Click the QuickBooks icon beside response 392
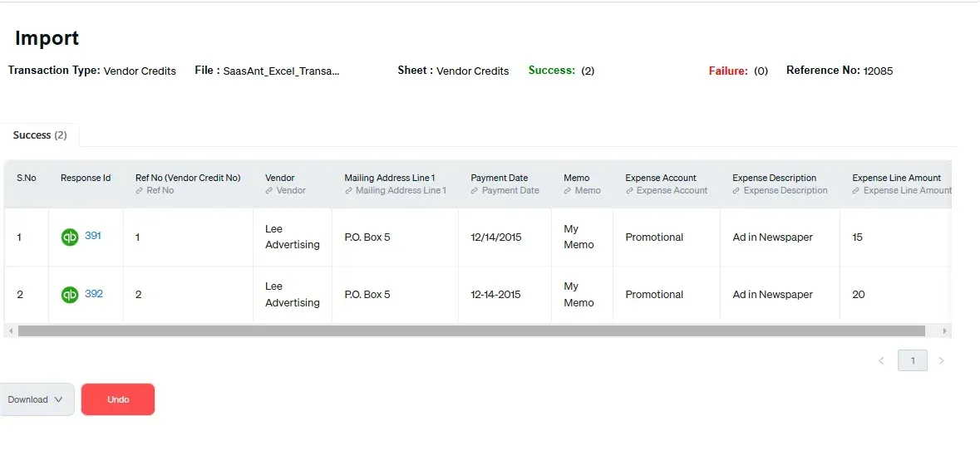The image size is (980, 460). (70, 295)
